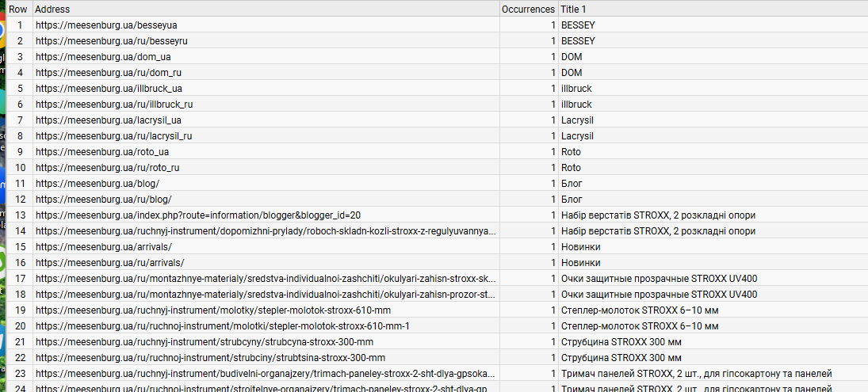Click row number 10 cell
The height and width of the screenshot is (392, 868).
tap(20, 168)
